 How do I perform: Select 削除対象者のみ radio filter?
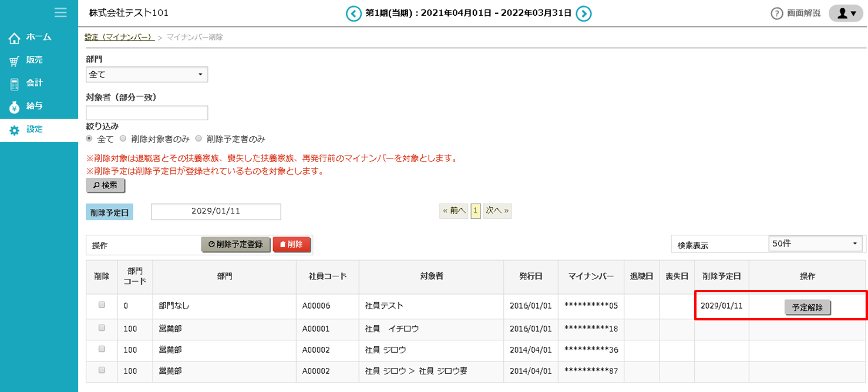click(123, 139)
